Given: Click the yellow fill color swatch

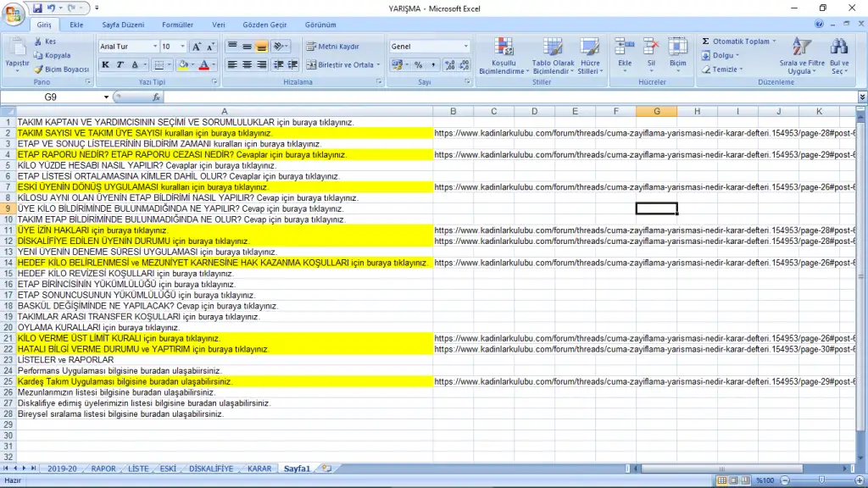Looking at the screenshot, I should (x=183, y=65).
